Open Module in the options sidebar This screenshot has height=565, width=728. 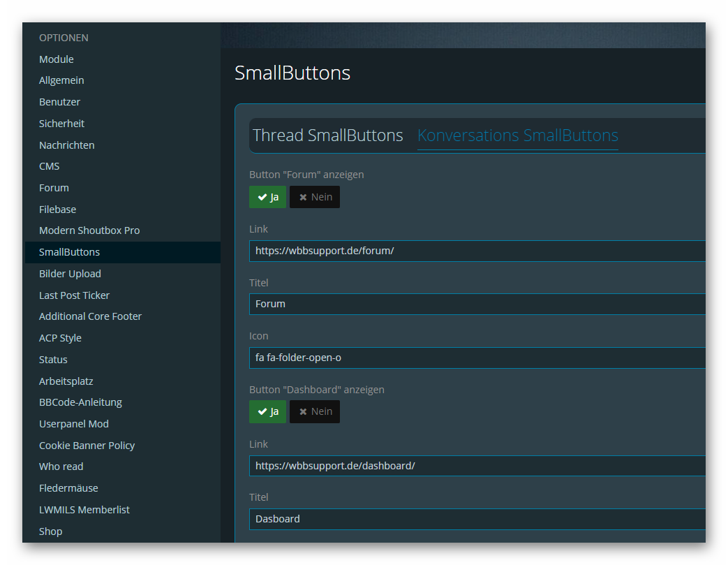pyautogui.click(x=57, y=59)
